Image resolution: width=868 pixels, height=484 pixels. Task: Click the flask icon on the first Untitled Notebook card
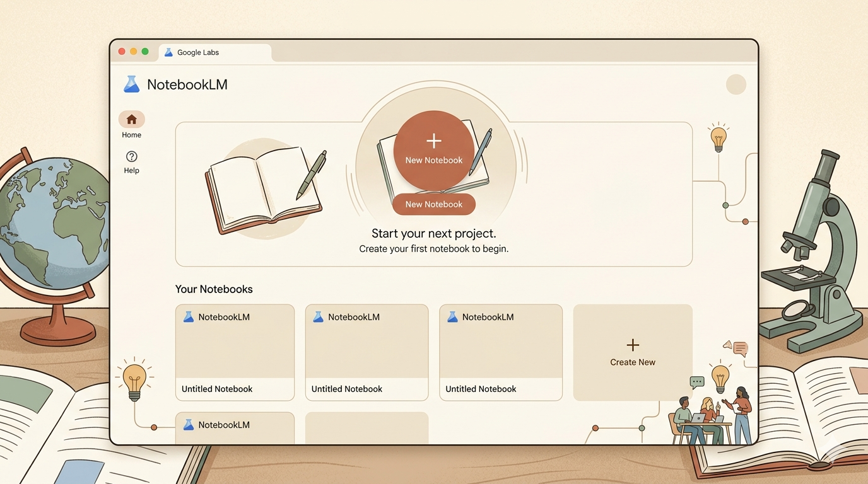point(187,317)
